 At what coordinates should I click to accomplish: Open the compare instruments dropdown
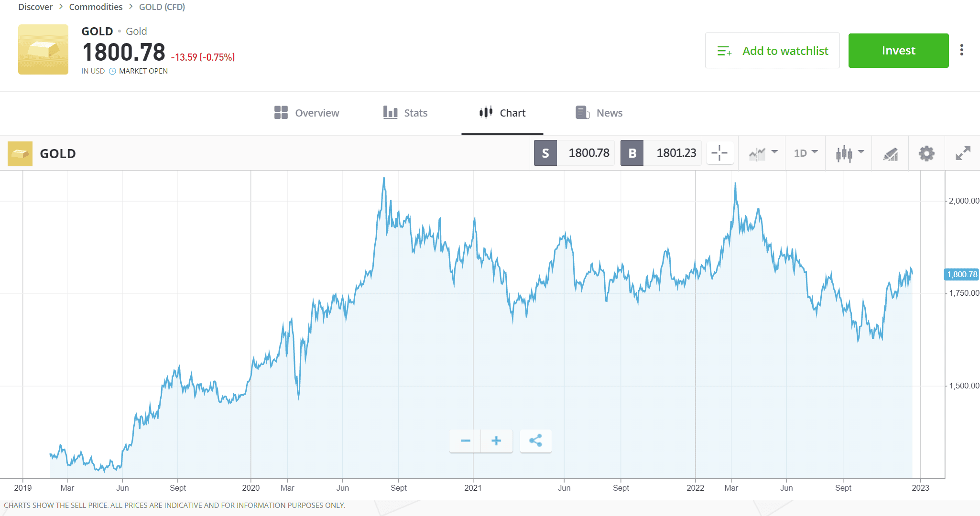(x=763, y=153)
